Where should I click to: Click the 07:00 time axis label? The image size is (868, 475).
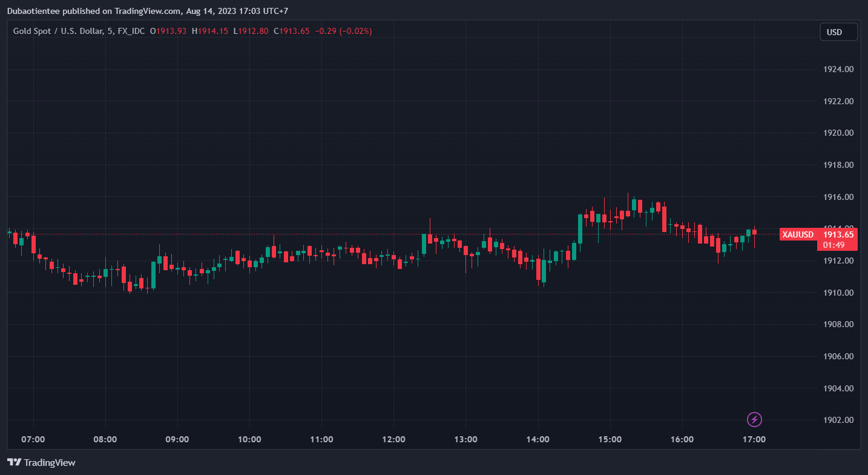pos(33,439)
